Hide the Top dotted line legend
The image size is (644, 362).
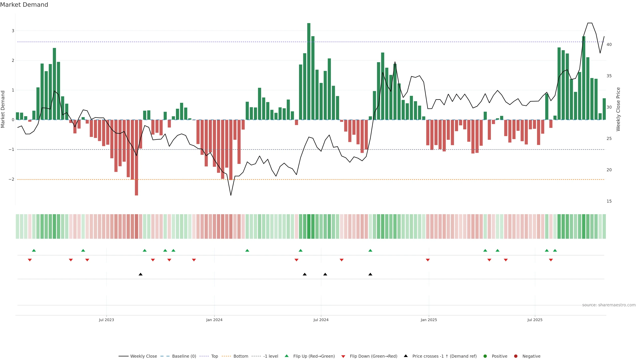[x=214, y=356]
